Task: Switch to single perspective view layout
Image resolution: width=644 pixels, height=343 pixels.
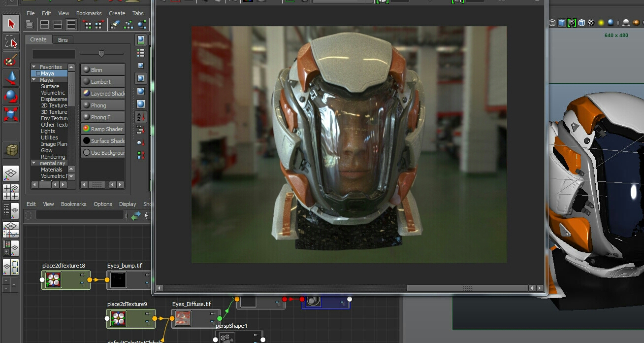Action: point(11,173)
